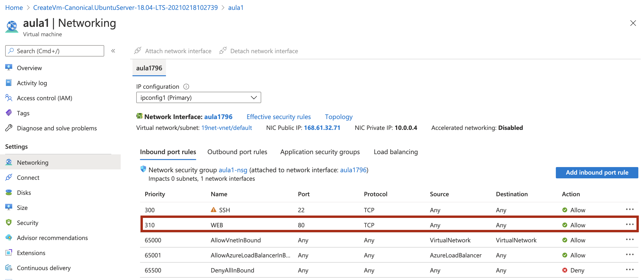
Task: Click the Disks icon in Settings
Action: 9,192
